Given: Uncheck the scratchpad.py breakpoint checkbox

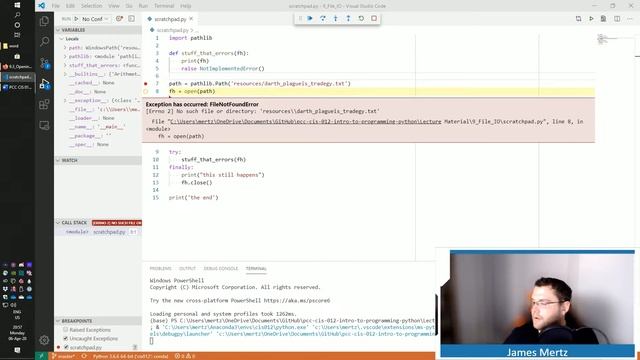Looking at the screenshot, I should point(66,347).
